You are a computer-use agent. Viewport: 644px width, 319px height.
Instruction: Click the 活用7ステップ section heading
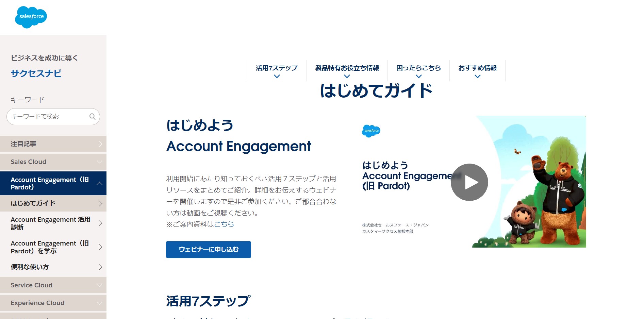pyautogui.click(x=208, y=301)
